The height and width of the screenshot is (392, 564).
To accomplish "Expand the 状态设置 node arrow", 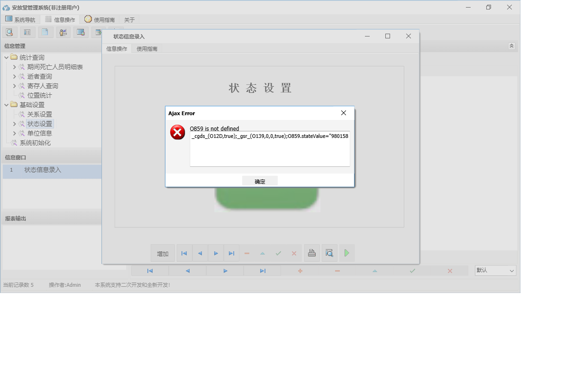I will click(x=14, y=124).
